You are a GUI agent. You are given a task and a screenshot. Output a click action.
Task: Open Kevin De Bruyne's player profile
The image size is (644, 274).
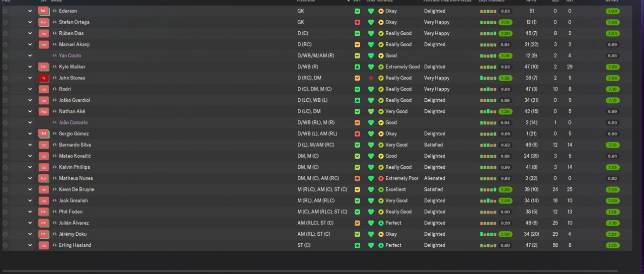tap(76, 189)
